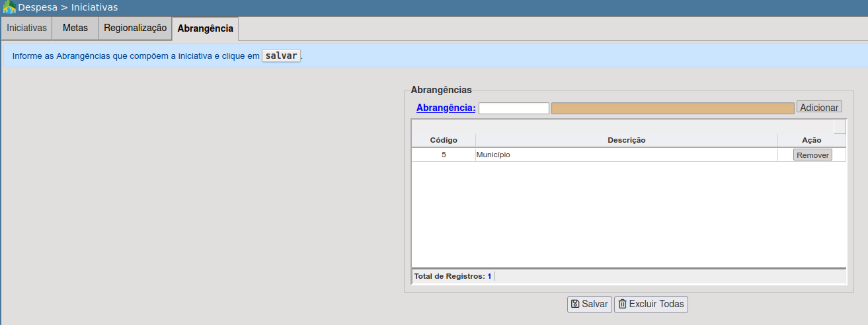
Task: Click the Total de Registros footer count
Action: coord(489,276)
